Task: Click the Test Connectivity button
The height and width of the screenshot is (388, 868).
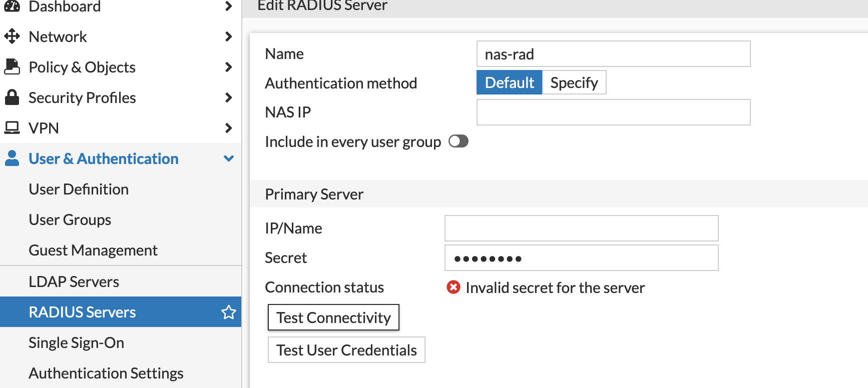Action: (333, 317)
